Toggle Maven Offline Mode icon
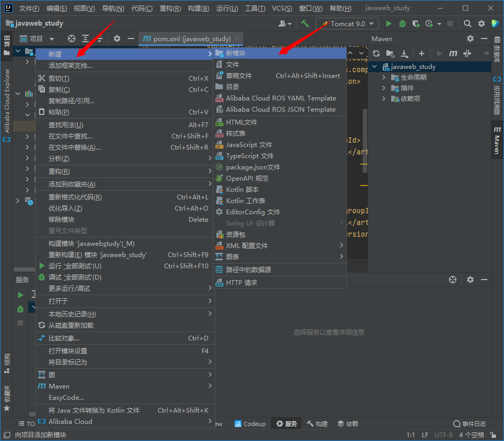This screenshot has height=441, width=504. coord(467,53)
